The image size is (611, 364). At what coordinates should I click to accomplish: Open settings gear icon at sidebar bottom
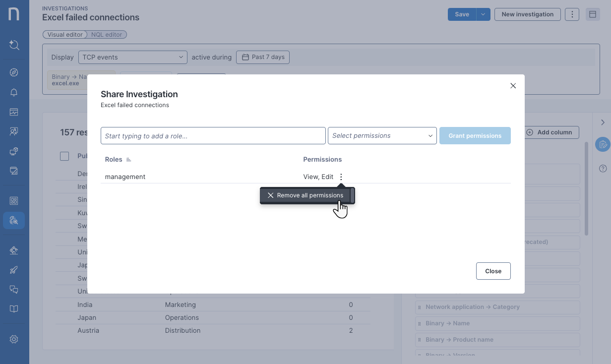click(14, 339)
